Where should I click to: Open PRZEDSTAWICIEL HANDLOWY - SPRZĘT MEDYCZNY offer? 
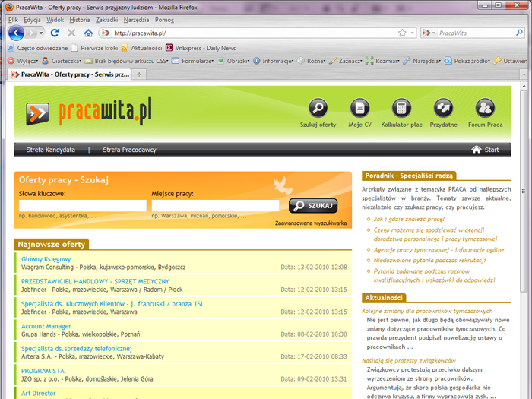95,281
